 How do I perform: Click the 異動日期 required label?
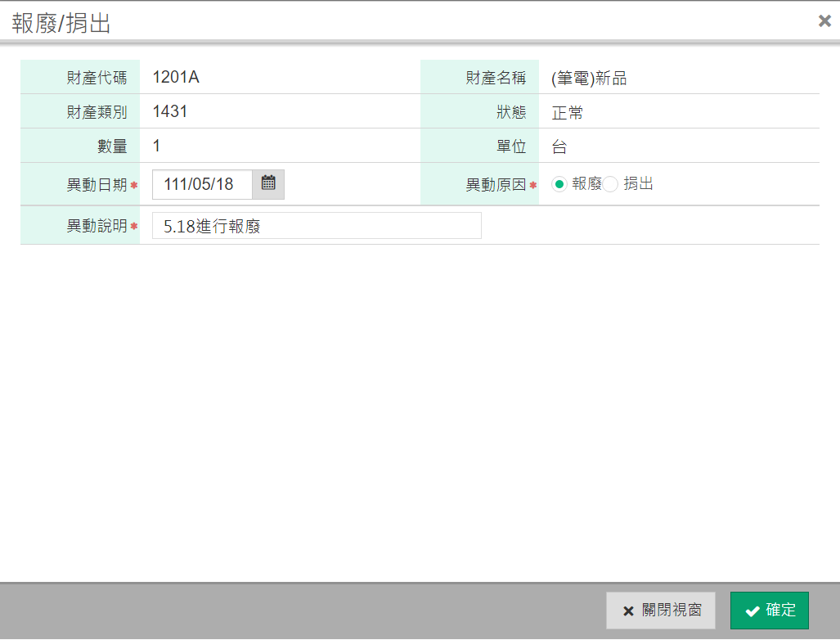coord(97,185)
